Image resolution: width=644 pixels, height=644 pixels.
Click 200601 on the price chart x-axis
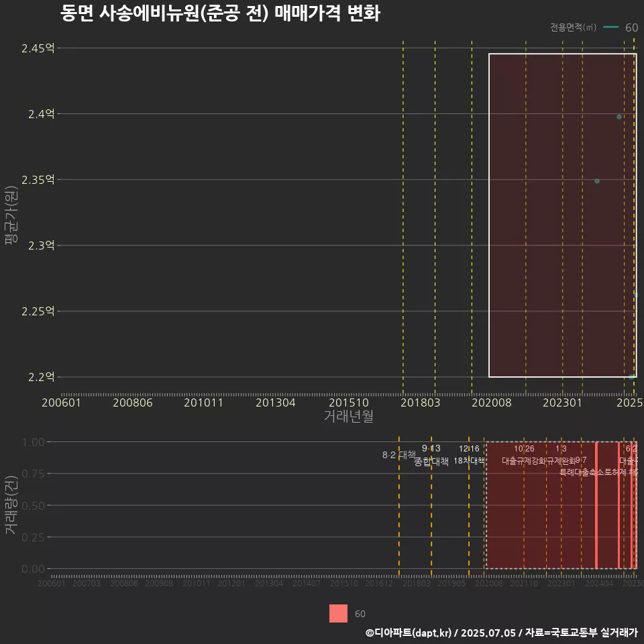click(x=61, y=402)
